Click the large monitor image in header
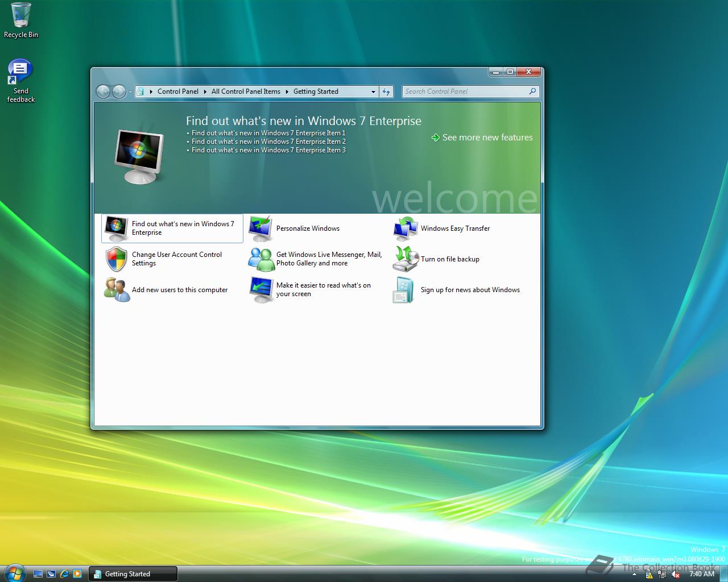 pos(139,156)
